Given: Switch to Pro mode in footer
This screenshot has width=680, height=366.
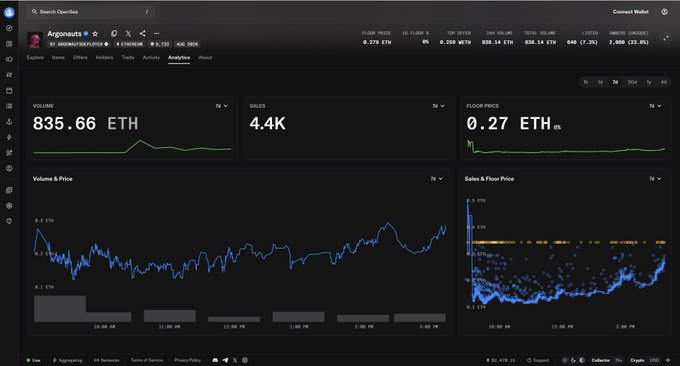Looking at the screenshot, I should point(619,360).
